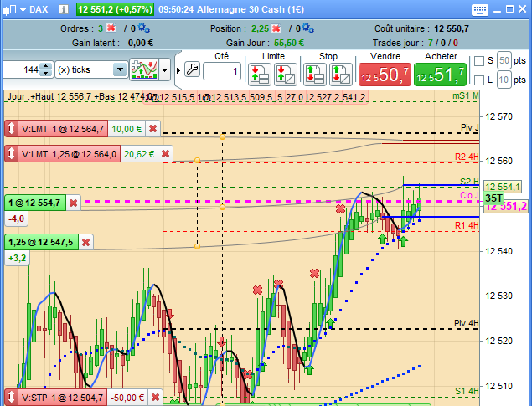Click the -4,0 position gain tag
Viewport: 532px width, 406px height.
(x=17, y=219)
